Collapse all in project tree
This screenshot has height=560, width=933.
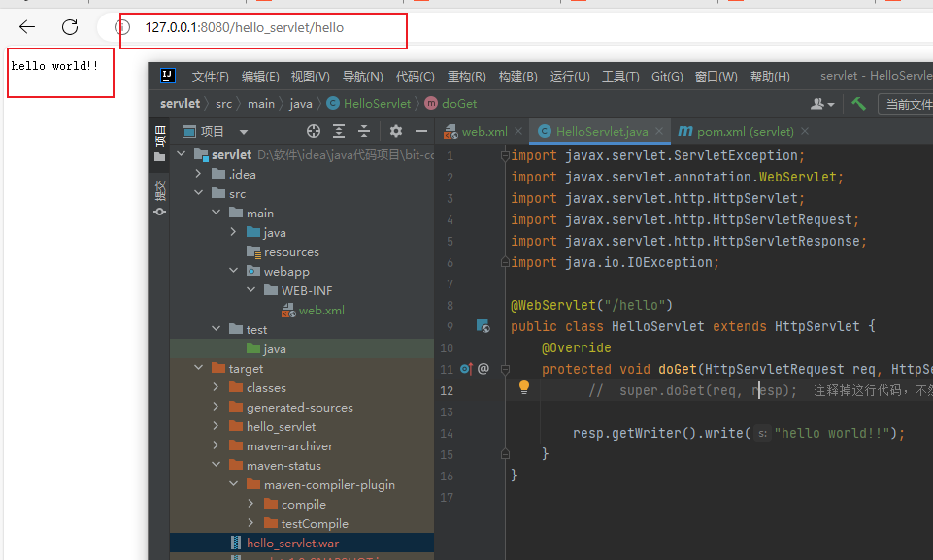pos(364,132)
